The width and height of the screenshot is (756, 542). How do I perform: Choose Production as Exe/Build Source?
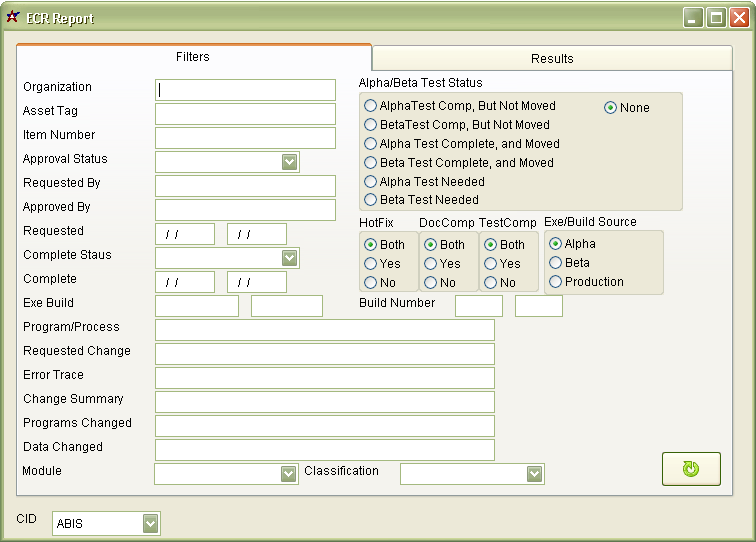click(x=556, y=282)
